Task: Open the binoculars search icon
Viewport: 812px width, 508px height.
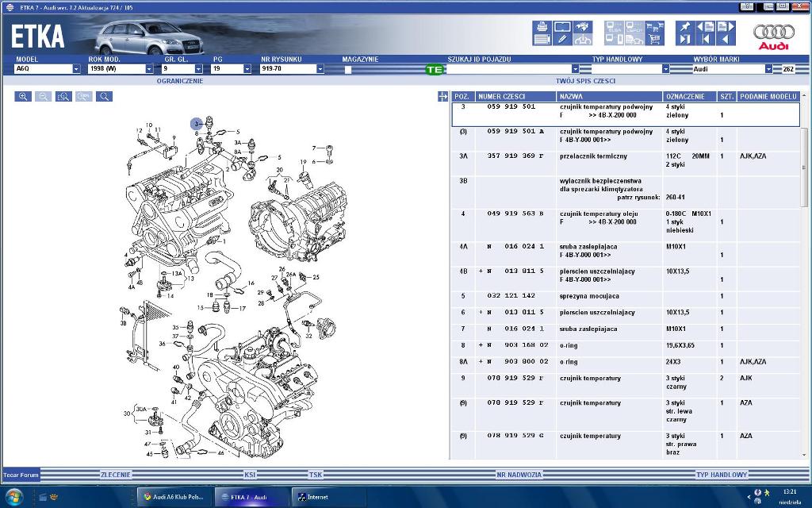Action: pyautogui.click(x=583, y=27)
